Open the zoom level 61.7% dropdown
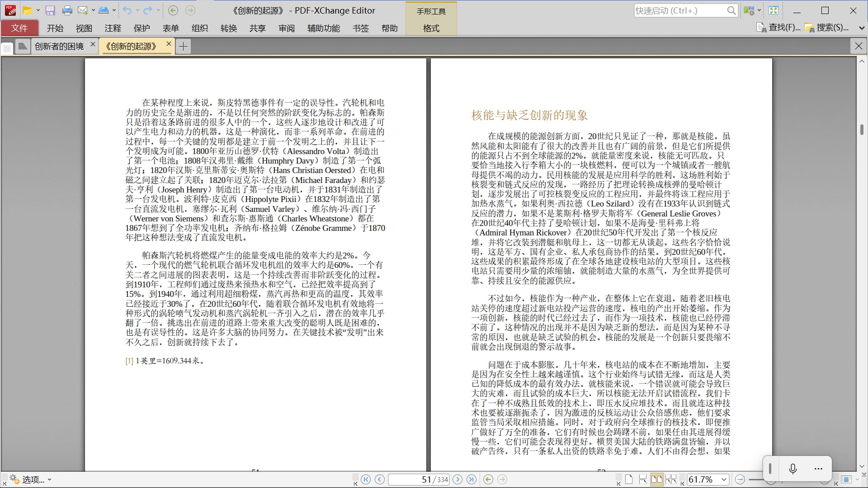This screenshot has width=868, height=488. (723, 479)
